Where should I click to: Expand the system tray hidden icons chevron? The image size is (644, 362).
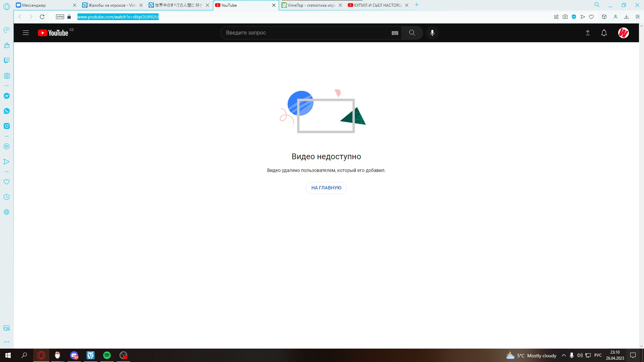click(563, 356)
